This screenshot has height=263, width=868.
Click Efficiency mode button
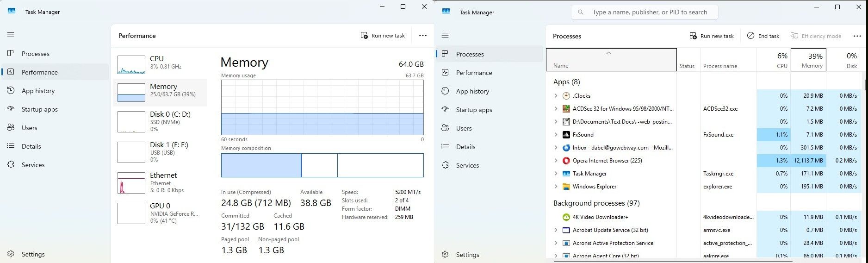(x=816, y=36)
